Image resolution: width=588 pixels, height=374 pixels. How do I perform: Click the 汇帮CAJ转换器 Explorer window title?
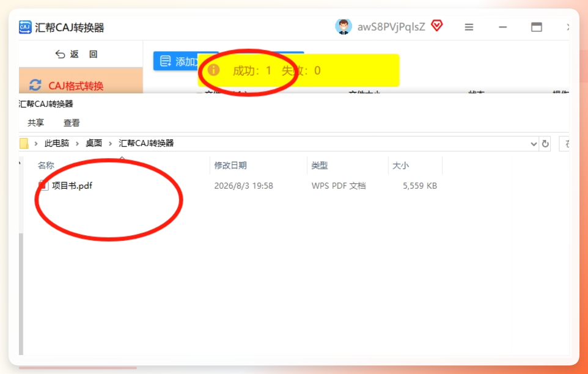point(46,104)
